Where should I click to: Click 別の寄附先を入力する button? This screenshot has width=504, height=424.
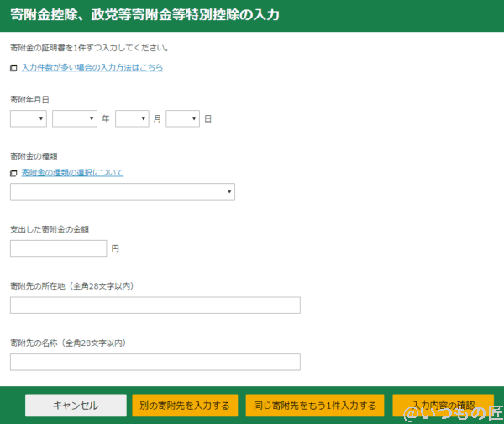click(x=185, y=406)
